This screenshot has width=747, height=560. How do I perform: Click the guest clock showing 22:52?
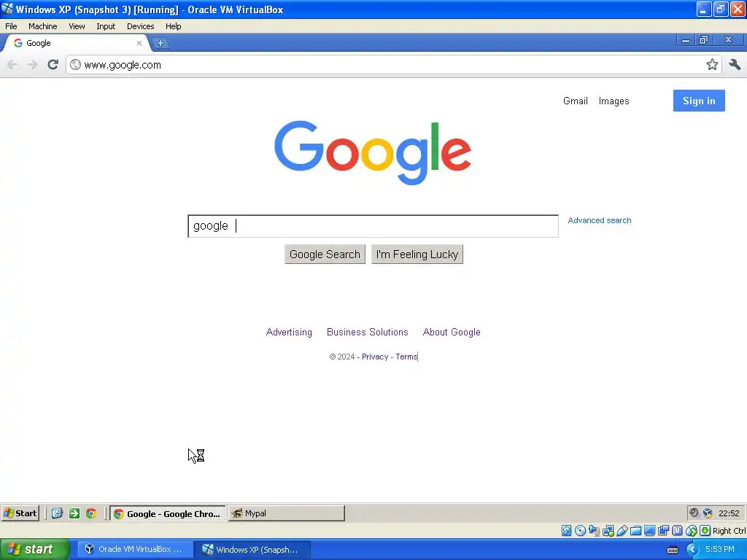729,513
